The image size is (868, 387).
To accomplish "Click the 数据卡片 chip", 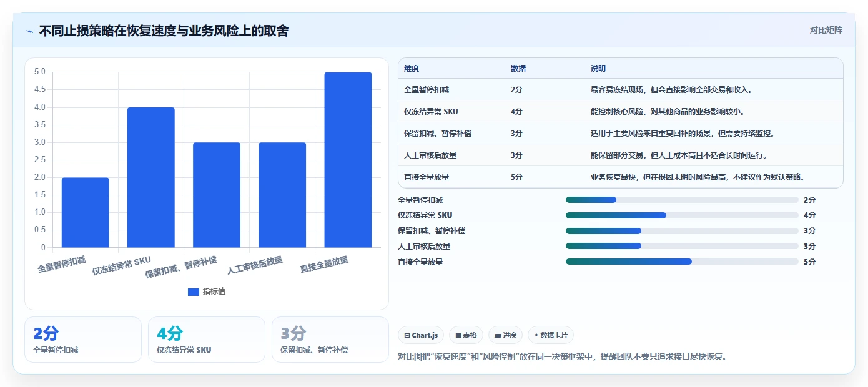I will pyautogui.click(x=551, y=335).
